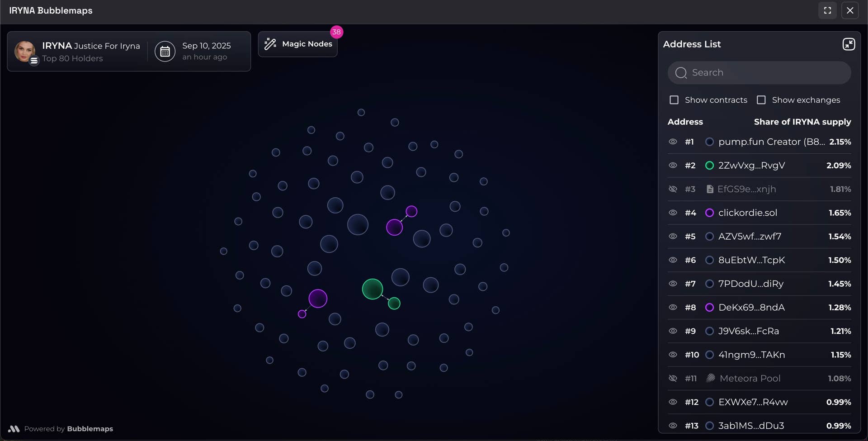Click the Magic Nodes button
This screenshot has height=441, width=868.
point(297,44)
